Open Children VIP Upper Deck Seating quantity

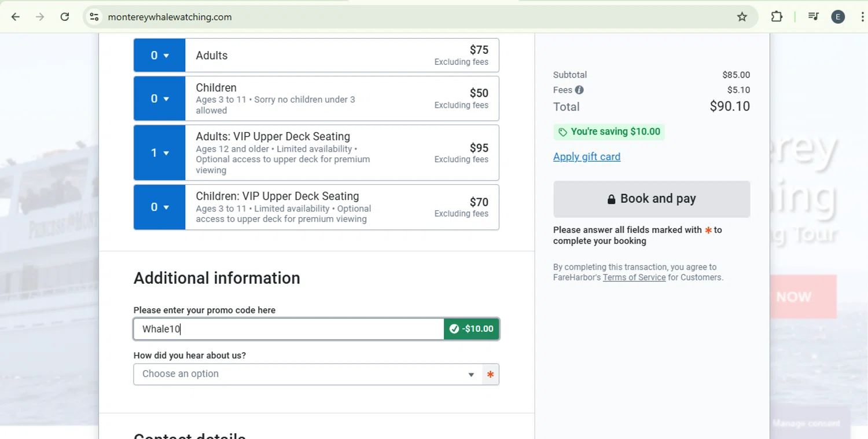(160, 207)
